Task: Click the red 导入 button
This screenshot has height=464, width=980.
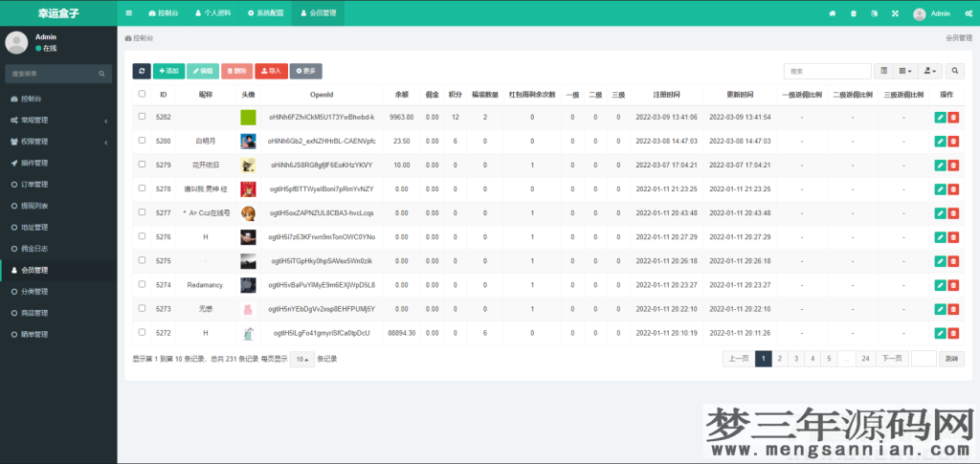Action: click(271, 71)
